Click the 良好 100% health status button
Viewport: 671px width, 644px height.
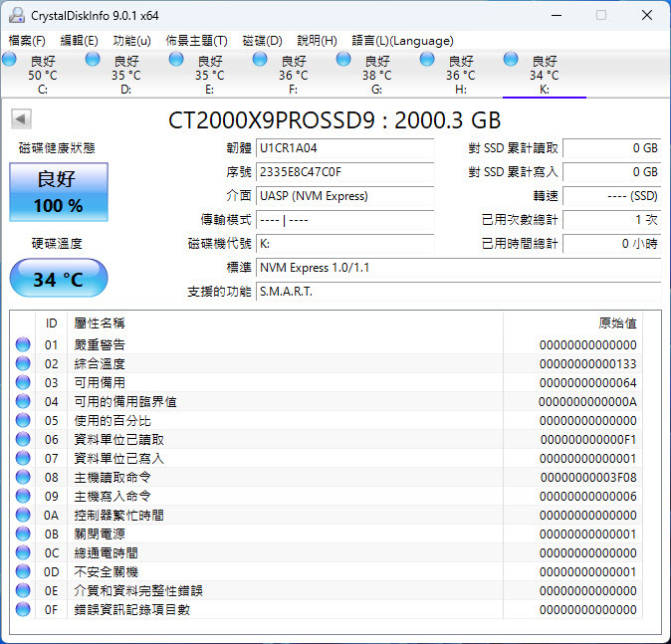pyautogui.click(x=59, y=192)
